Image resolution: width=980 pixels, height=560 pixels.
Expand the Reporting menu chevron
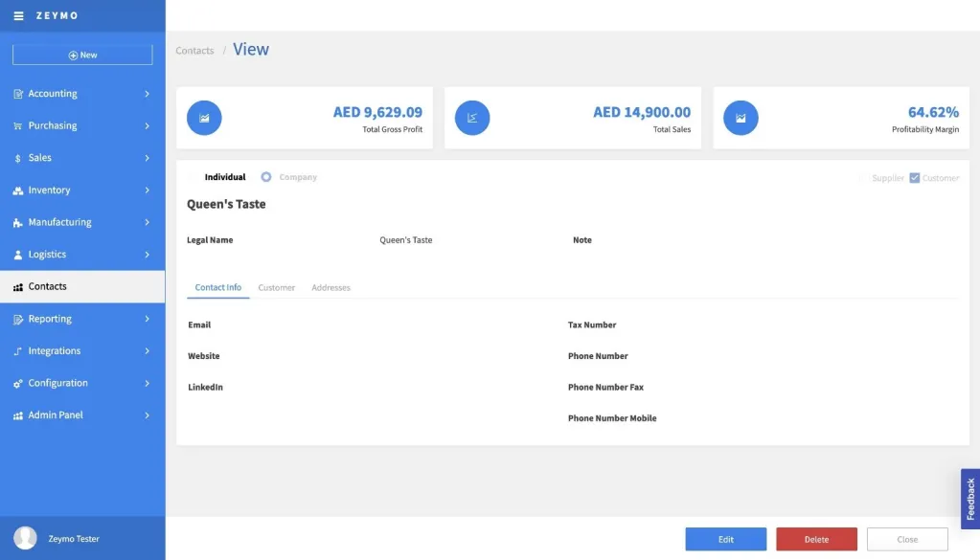click(x=148, y=319)
